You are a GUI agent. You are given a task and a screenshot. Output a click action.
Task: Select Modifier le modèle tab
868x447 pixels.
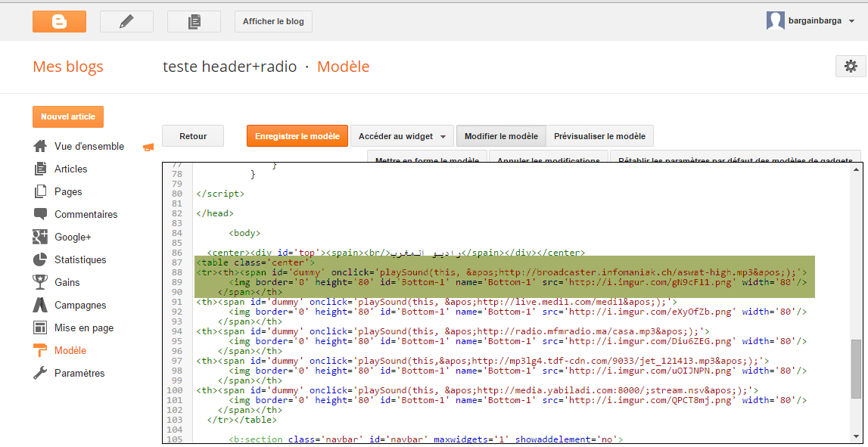tap(501, 136)
